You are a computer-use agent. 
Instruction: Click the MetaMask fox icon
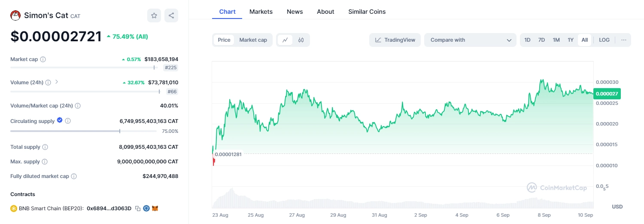click(155, 209)
